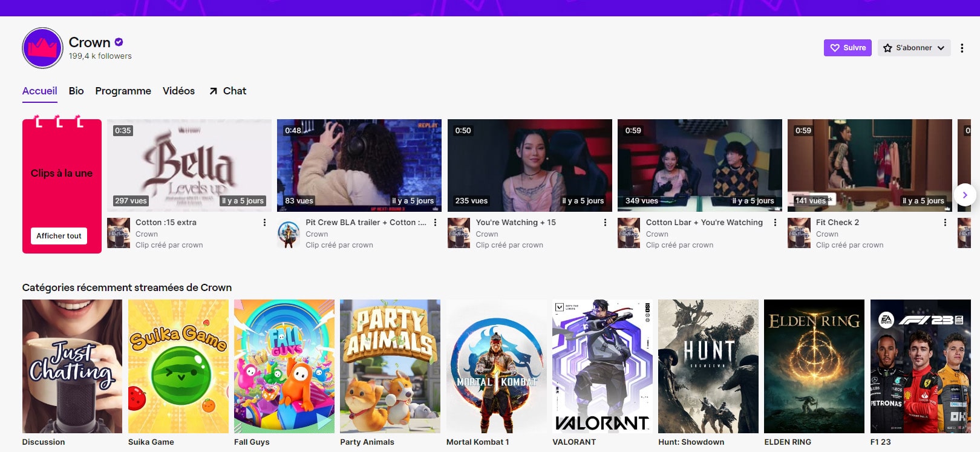Open the Mortal Kombat 1 category cover
This screenshot has width=980, height=452.
[497, 366]
